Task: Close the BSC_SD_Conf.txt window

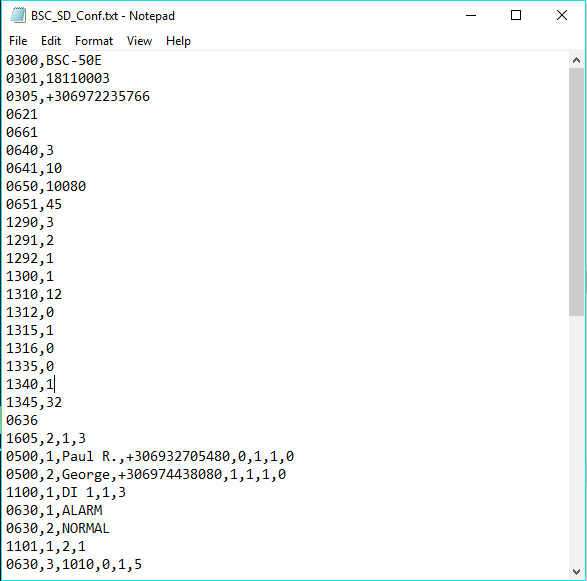Action: pos(562,15)
